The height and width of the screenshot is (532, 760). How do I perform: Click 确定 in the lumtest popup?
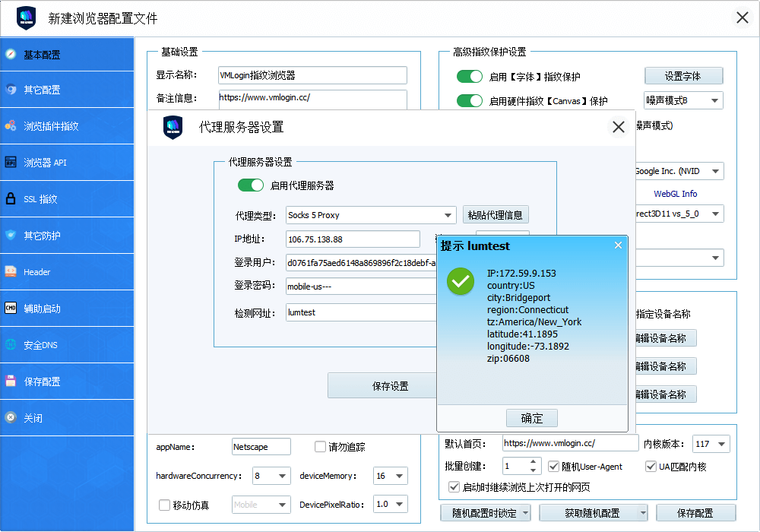point(532,418)
